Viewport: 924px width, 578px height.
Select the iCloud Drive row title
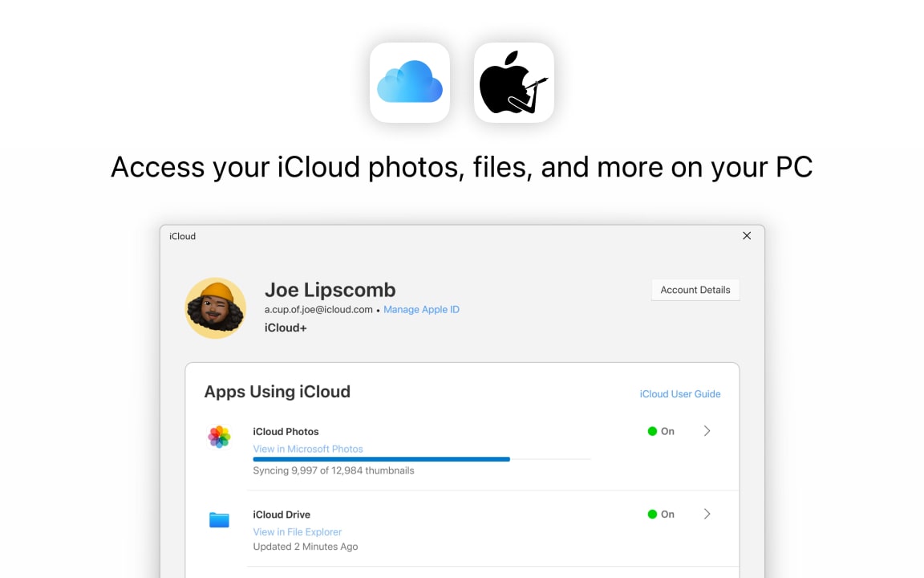coord(282,515)
